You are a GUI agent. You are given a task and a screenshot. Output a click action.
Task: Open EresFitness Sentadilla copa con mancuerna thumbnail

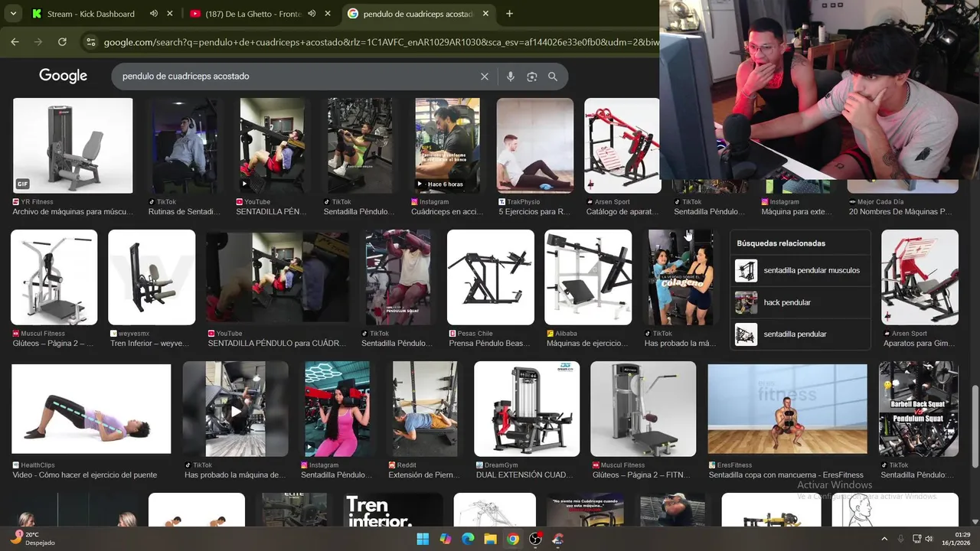click(x=788, y=409)
